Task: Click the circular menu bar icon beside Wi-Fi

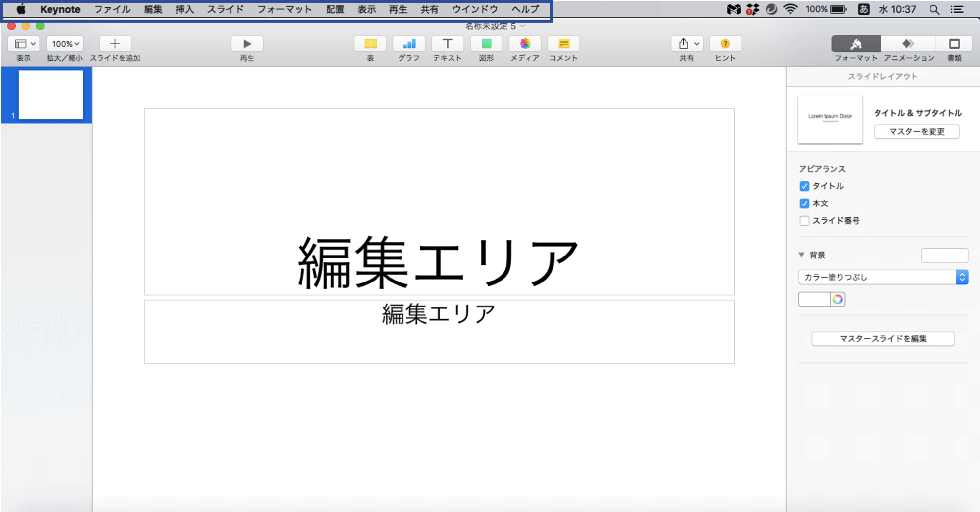Action: pyautogui.click(x=771, y=9)
